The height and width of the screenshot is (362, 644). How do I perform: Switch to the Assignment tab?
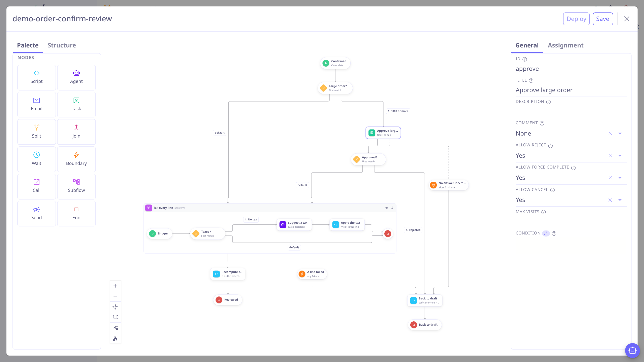pyautogui.click(x=566, y=45)
